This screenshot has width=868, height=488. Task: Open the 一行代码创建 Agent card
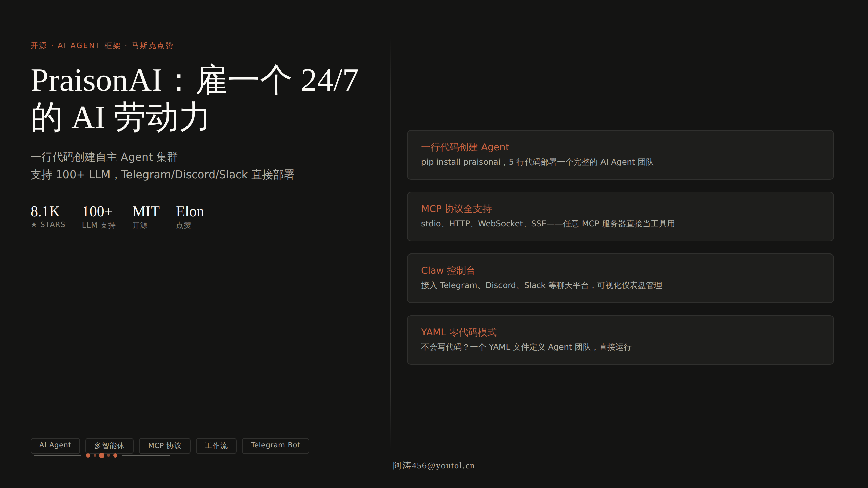[620, 155]
